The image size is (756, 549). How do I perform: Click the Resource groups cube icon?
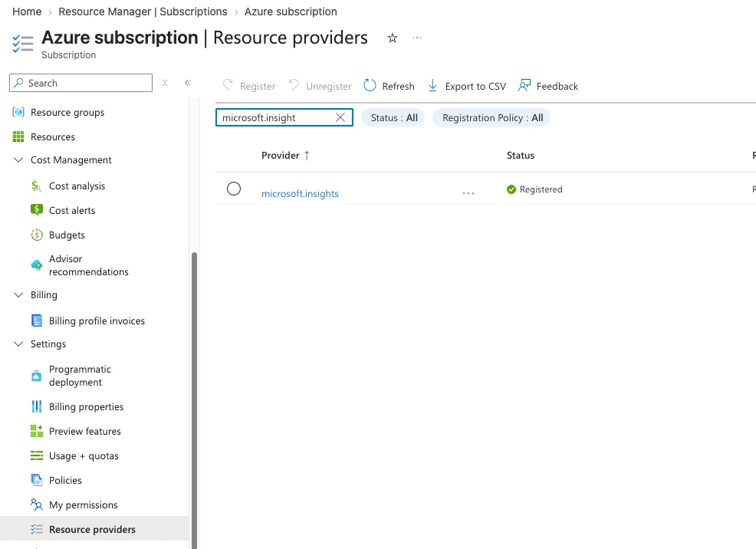pyautogui.click(x=18, y=112)
